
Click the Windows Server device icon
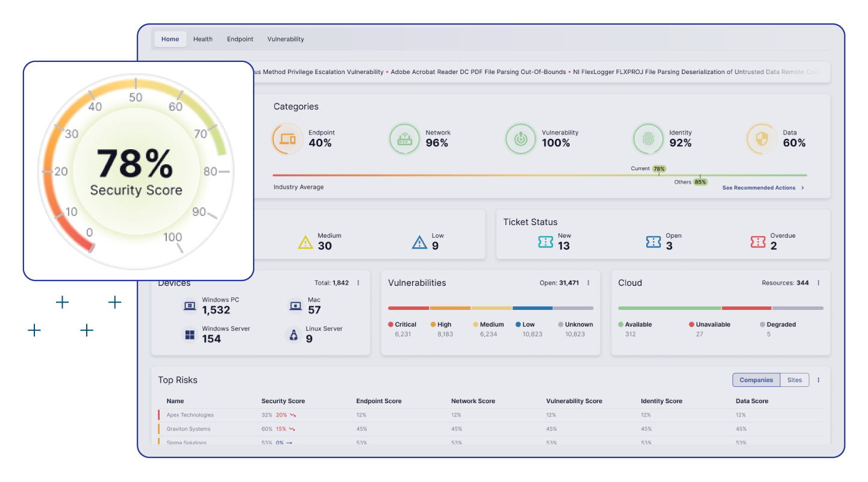point(190,335)
